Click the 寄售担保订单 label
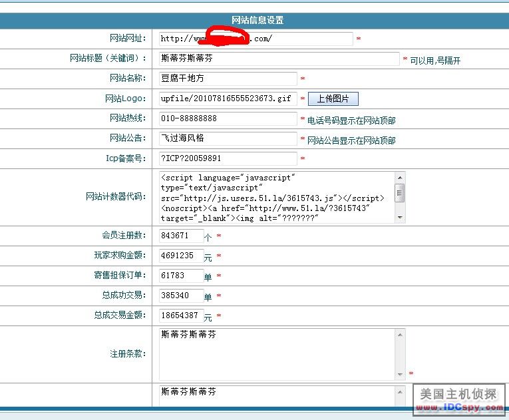Viewport: 509px width, 420px height. 120,275
